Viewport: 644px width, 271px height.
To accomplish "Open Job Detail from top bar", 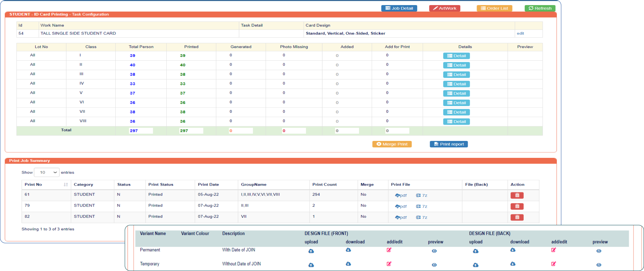I will click(399, 8).
